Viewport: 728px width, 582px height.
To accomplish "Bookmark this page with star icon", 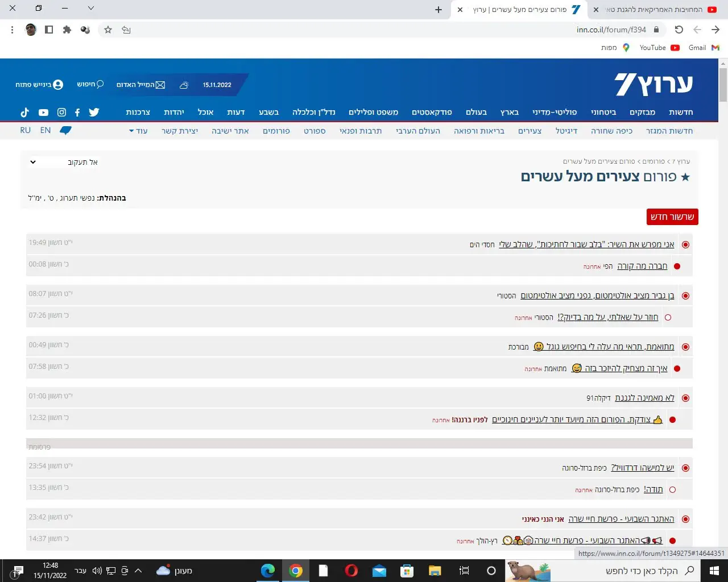I will [x=108, y=30].
